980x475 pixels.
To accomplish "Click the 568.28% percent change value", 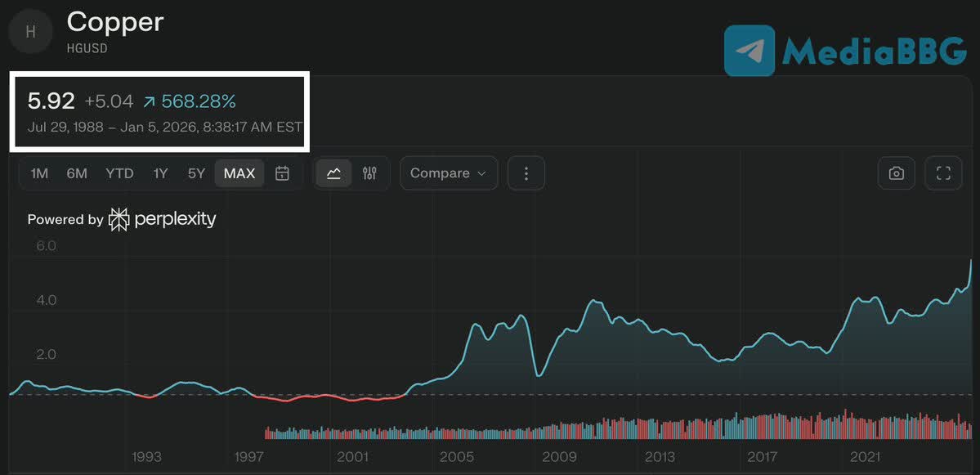I will [198, 101].
